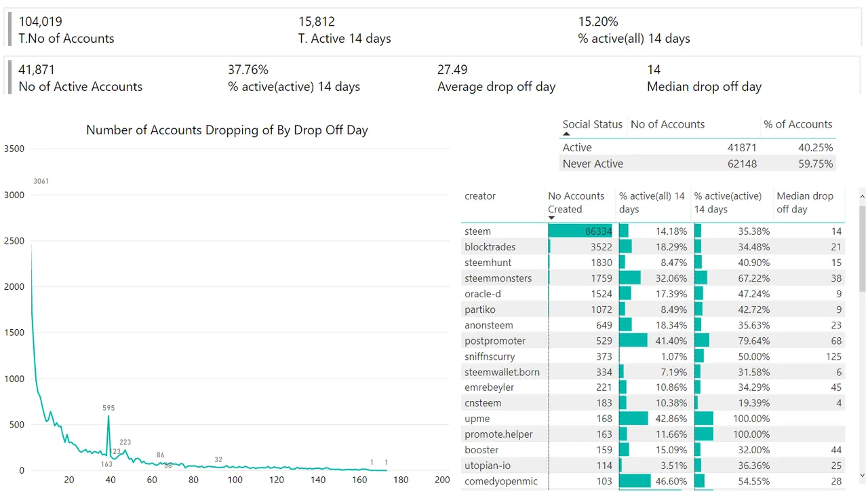Click the Median drop off day card value 14
This screenshot has width=868, height=492.
(654, 69)
